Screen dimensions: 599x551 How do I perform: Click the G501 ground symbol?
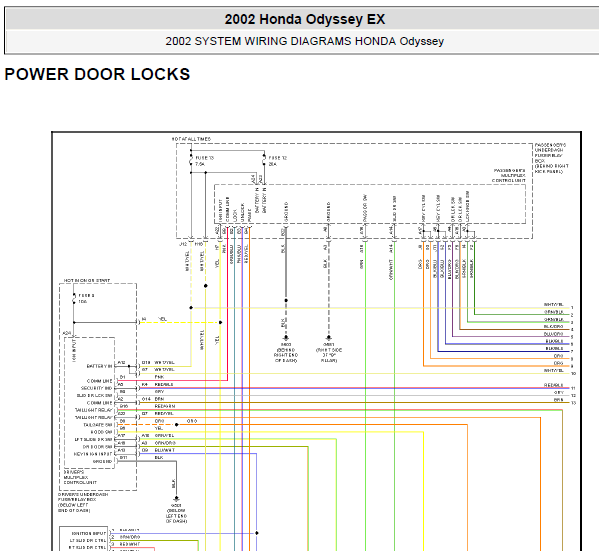click(x=176, y=499)
